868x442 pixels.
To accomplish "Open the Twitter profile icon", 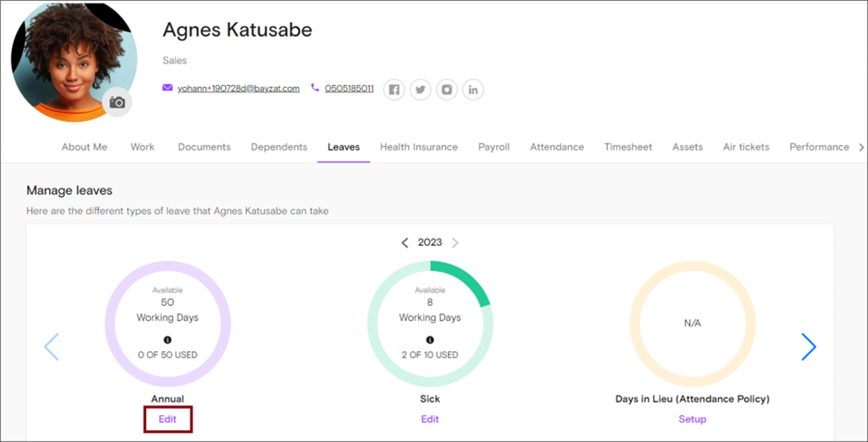I will coord(421,90).
